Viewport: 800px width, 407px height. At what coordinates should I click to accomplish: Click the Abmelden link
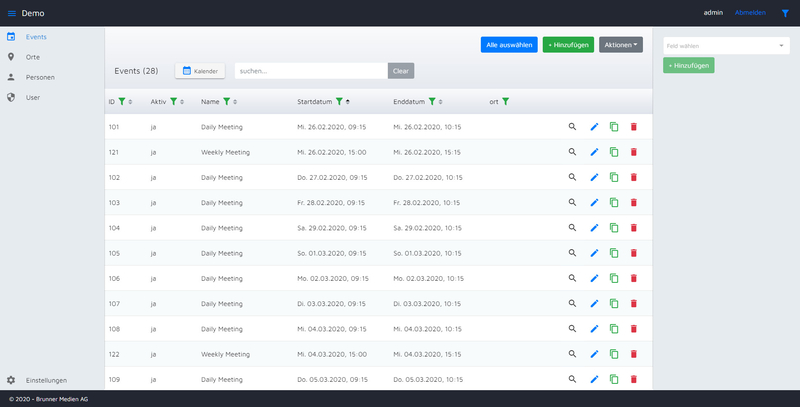pyautogui.click(x=750, y=13)
